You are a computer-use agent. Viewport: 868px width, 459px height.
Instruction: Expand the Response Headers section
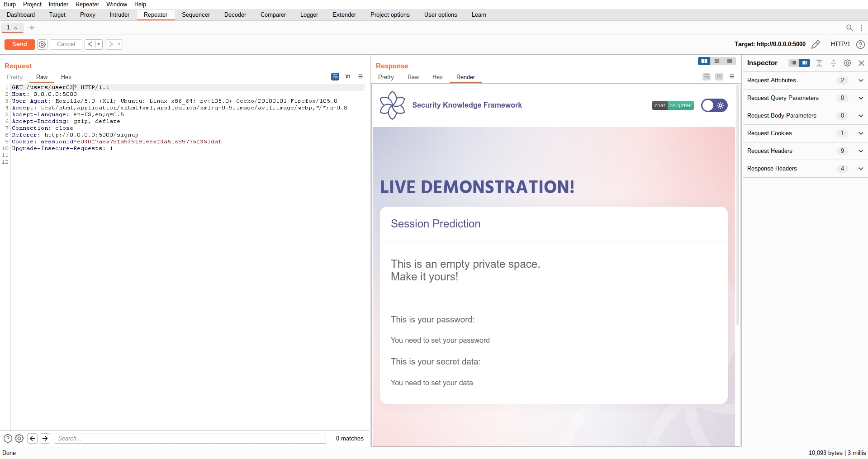point(860,169)
